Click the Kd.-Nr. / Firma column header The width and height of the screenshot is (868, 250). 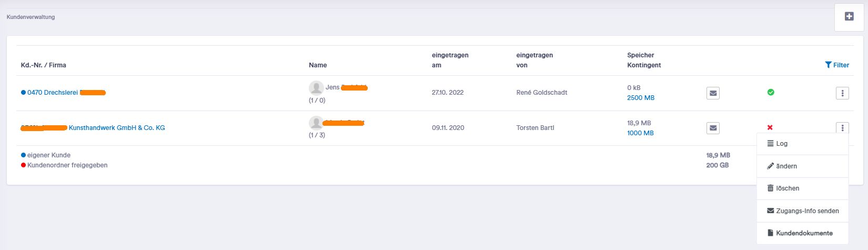tap(44, 65)
